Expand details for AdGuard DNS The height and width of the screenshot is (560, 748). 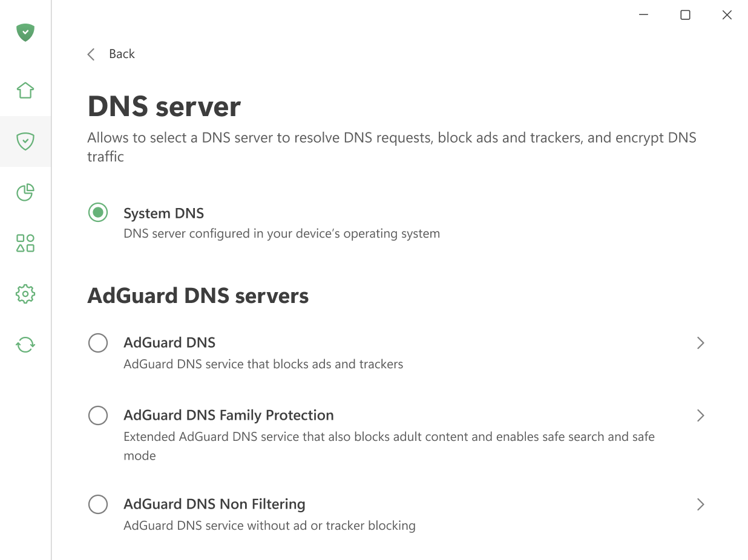click(700, 342)
